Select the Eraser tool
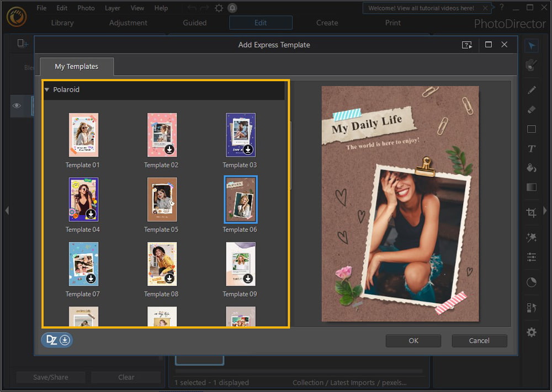The width and height of the screenshot is (552, 392). 531,109
